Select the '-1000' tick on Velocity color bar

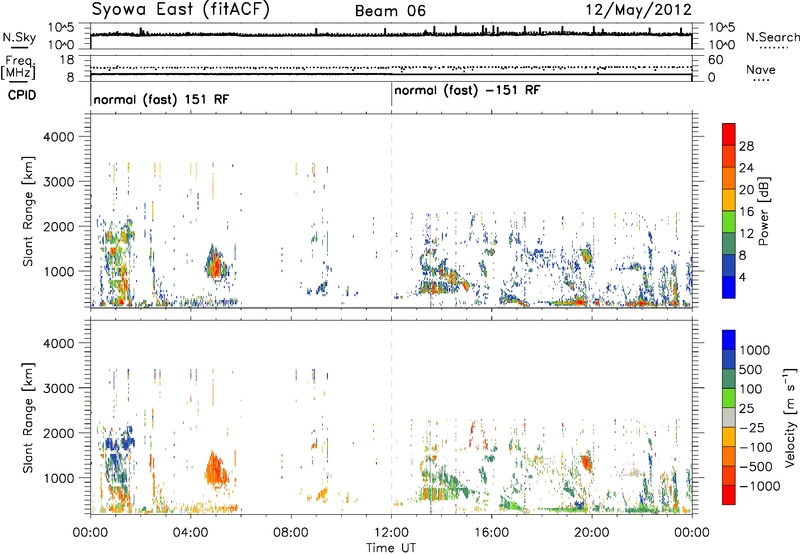coord(759,486)
